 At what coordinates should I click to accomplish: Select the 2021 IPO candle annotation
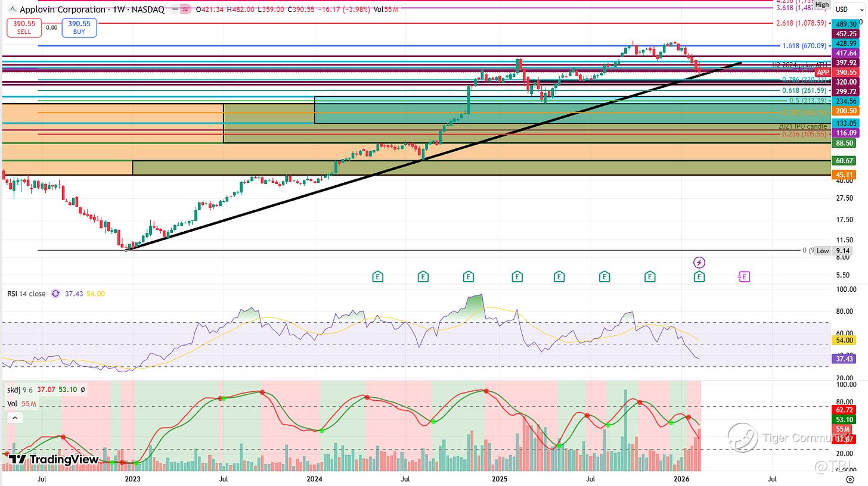(x=802, y=126)
